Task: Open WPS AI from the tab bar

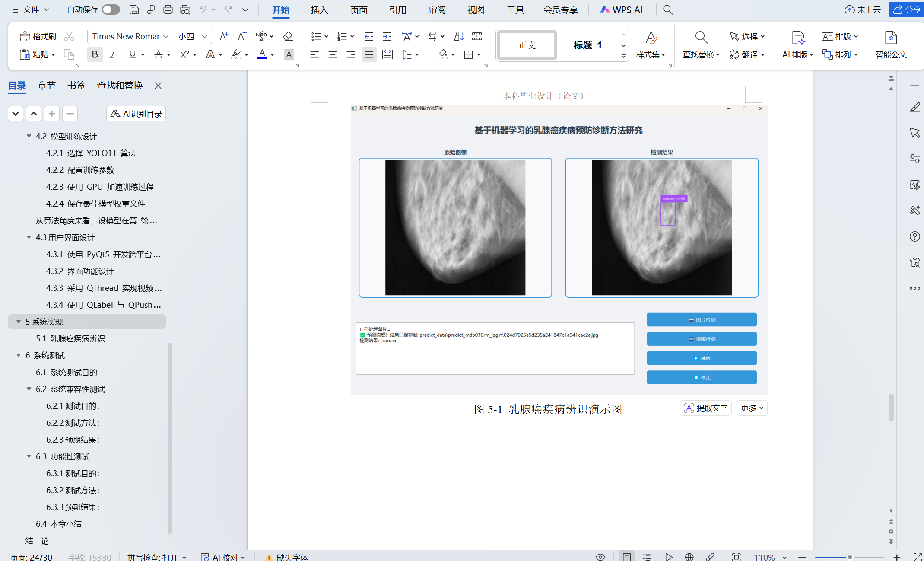Action: [621, 10]
